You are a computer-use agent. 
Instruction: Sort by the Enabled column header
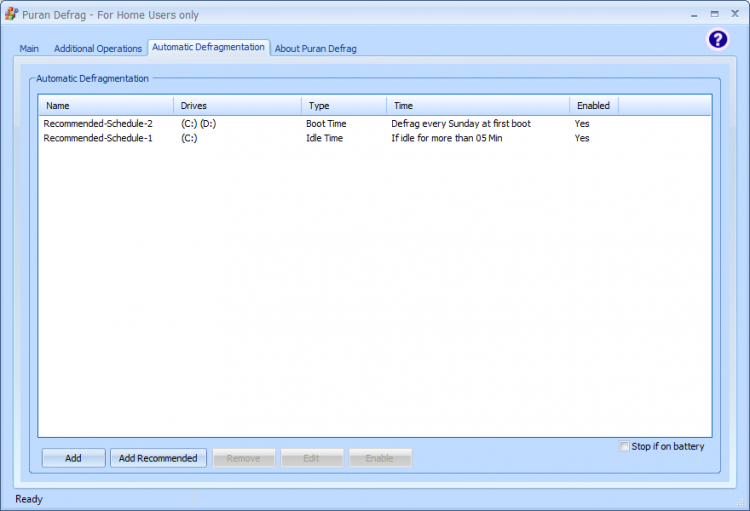594,106
